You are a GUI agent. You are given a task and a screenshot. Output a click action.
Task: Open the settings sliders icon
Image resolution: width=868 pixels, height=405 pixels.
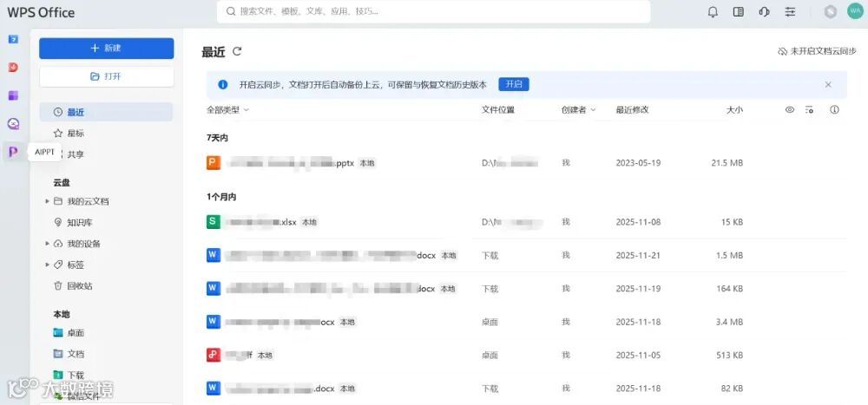791,12
